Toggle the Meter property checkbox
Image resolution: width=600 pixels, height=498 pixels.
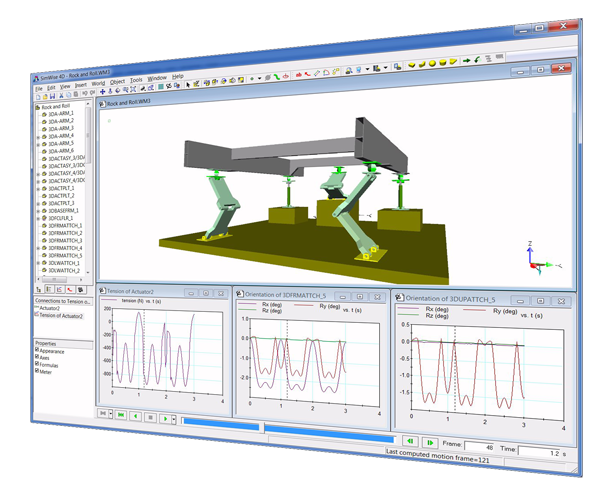(x=38, y=373)
